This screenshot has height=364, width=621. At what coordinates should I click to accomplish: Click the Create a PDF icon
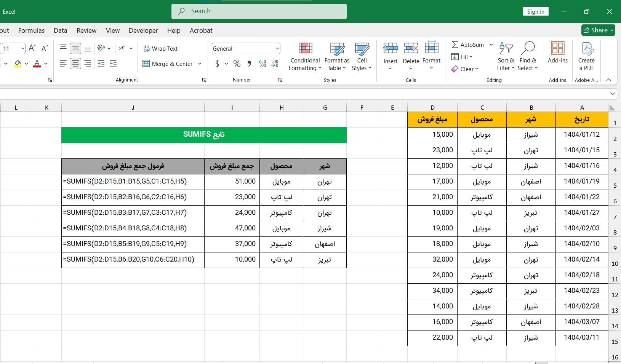[x=586, y=48]
